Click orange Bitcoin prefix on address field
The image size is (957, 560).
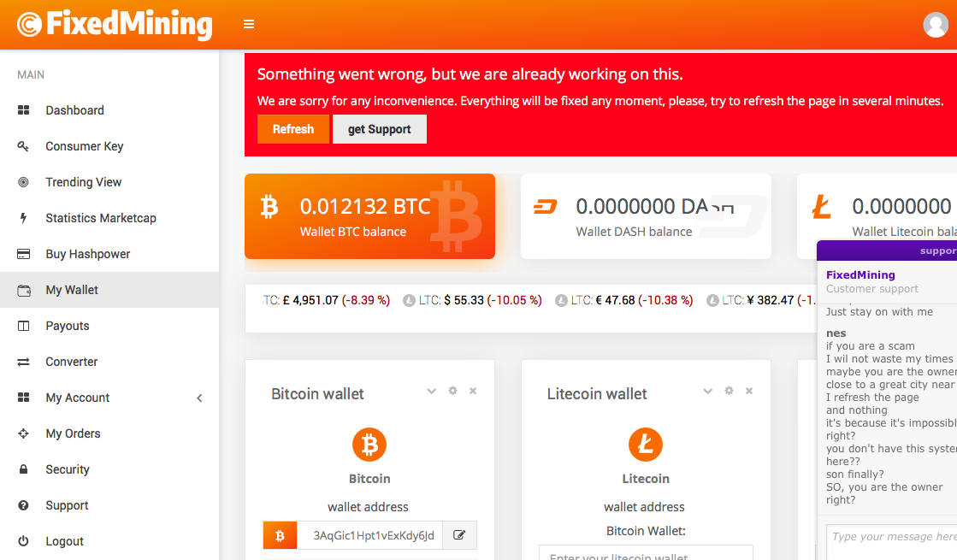[280, 535]
